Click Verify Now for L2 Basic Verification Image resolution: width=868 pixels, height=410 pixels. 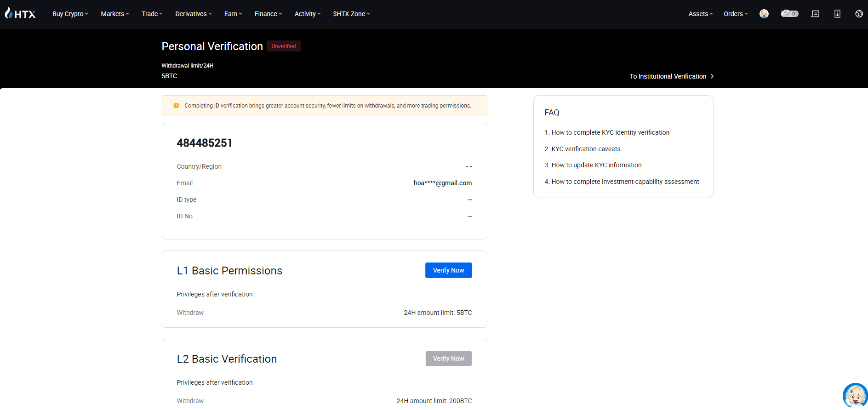coord(449,359)
